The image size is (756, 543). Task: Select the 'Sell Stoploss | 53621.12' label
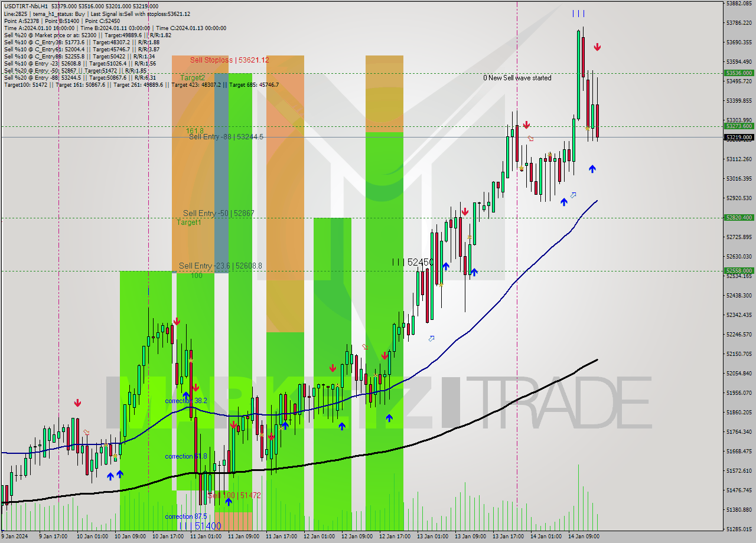[230, 60]
